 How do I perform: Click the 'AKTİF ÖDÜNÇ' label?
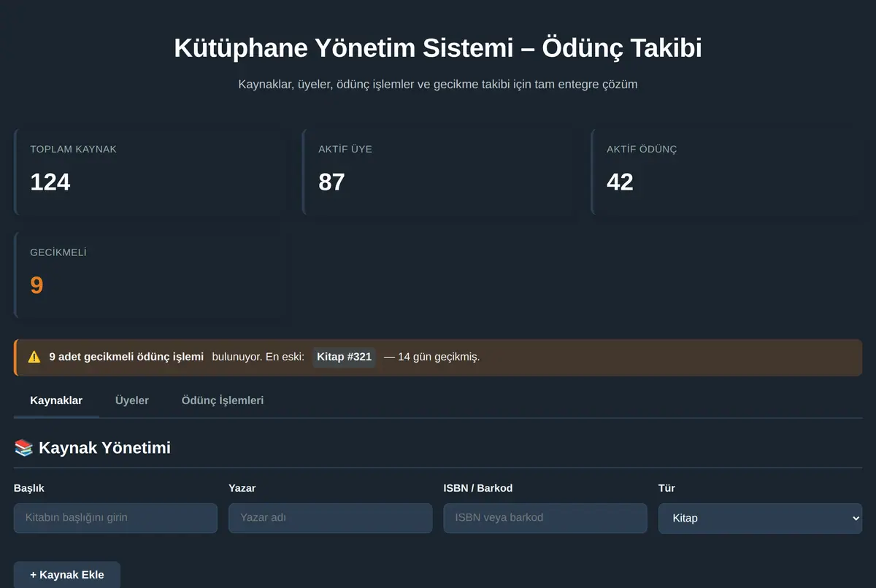(x=642, y=150)
